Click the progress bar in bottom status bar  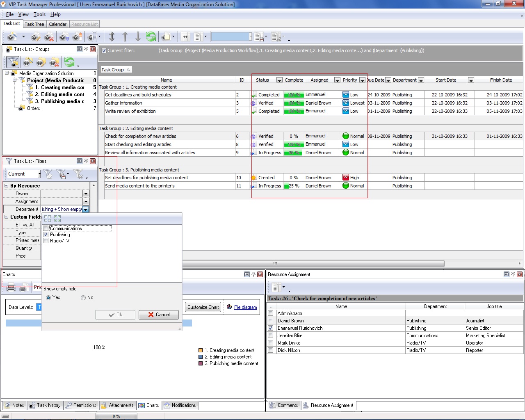point(116,415)
